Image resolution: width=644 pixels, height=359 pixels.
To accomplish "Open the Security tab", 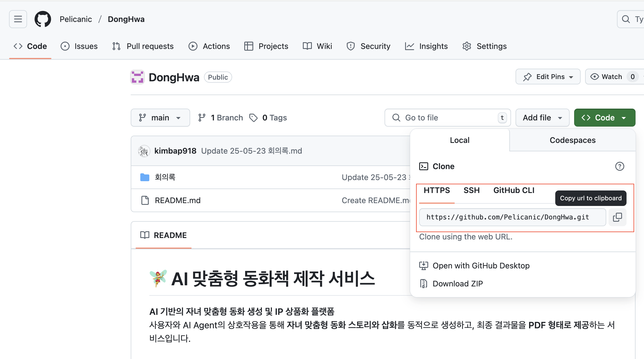I will coord(368,46).
